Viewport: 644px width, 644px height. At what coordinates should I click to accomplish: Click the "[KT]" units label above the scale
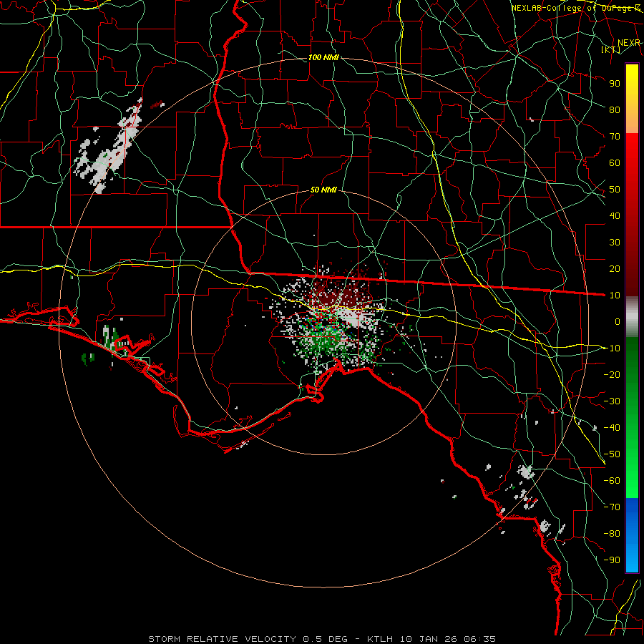click(x=611, y=49)
